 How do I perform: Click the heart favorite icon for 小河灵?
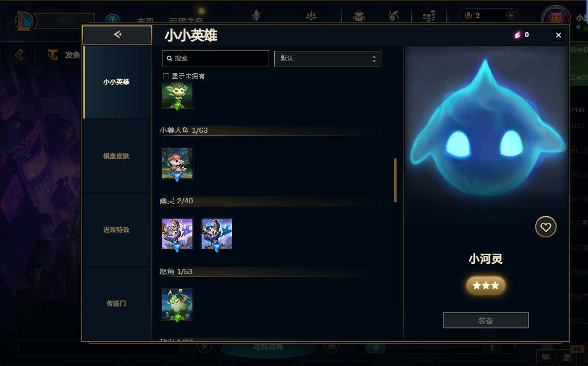pos(545,227)
